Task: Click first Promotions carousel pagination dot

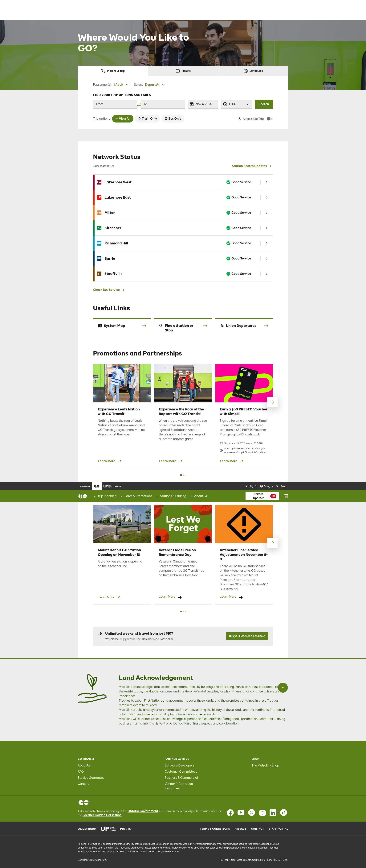Action: click(181, 475)
